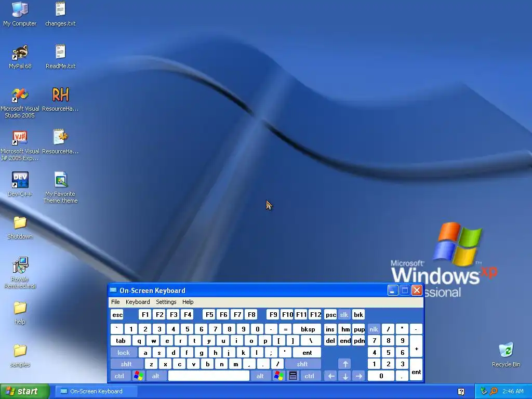
Task: Click the numpad ent key
Action: [x=416, y=370]
